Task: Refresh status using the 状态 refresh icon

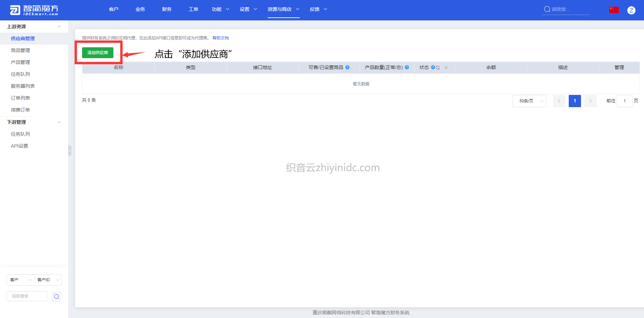Action: tap(438, 68)
